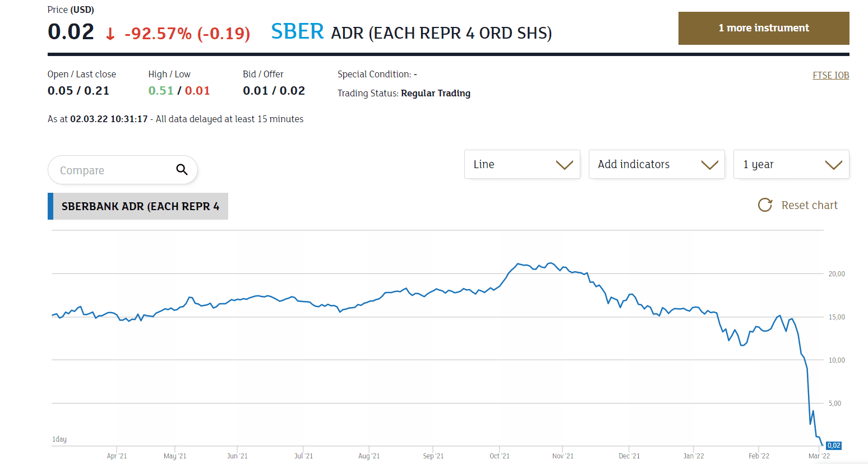868x464 pixels.
Task: Click the -92.57% (-0.19) change text
Action: (187, 34)
